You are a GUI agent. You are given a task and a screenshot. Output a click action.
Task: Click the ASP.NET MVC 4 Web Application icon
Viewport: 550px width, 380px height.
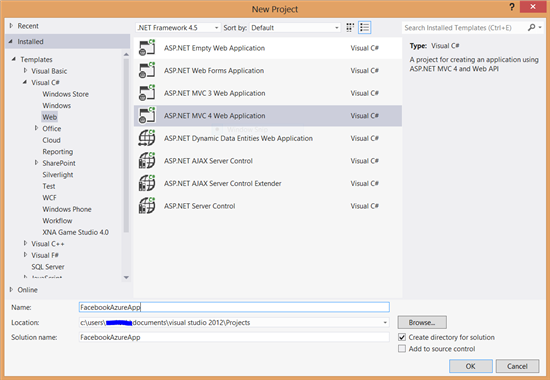click(147, 115)
